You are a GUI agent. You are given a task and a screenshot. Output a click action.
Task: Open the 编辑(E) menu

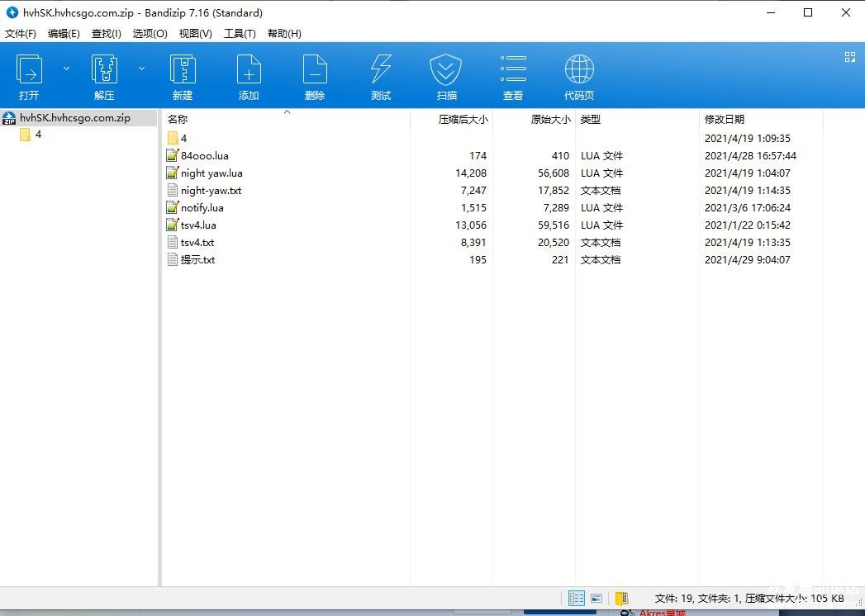point(64,34)
